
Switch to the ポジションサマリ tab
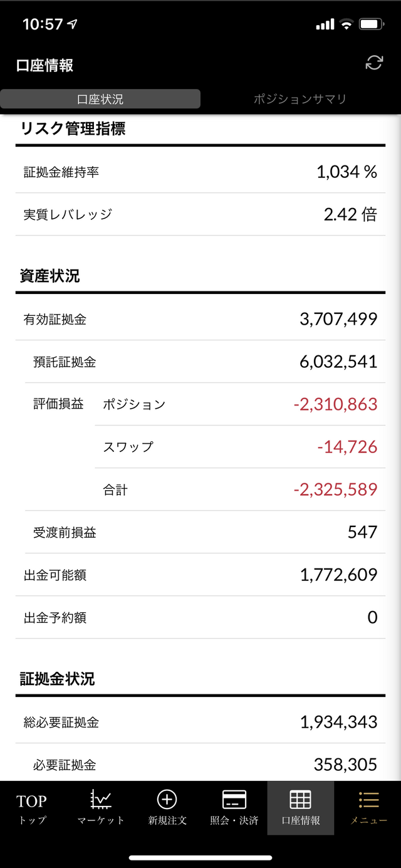[x=300, y=99]
